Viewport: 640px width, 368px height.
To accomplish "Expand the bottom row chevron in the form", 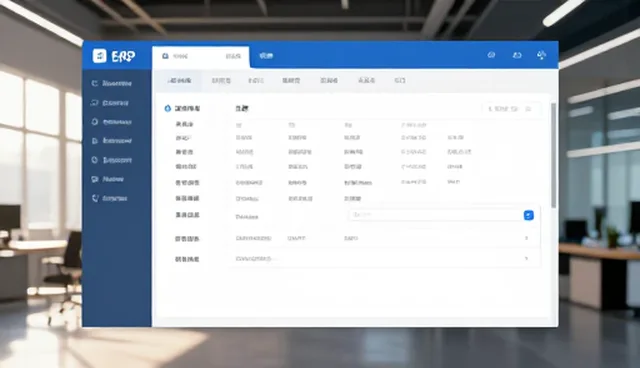I will click(527, 258).
